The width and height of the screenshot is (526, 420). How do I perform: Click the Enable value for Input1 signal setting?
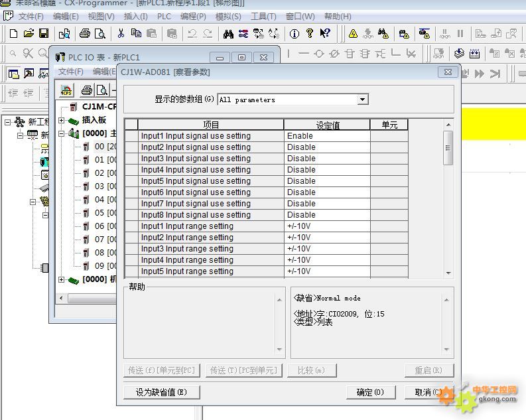coord(327,136)
